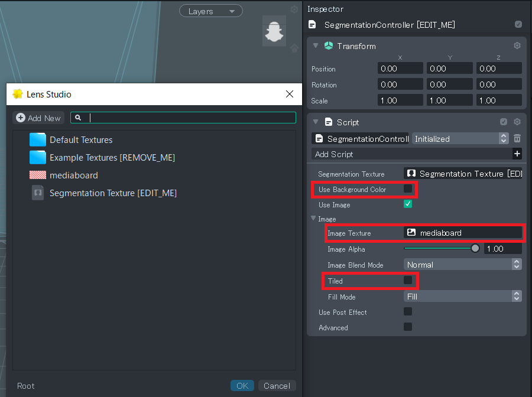The image size is (532, 397).
Task: Click the Image Alpha slider handle
Action: tap(475, 249)
